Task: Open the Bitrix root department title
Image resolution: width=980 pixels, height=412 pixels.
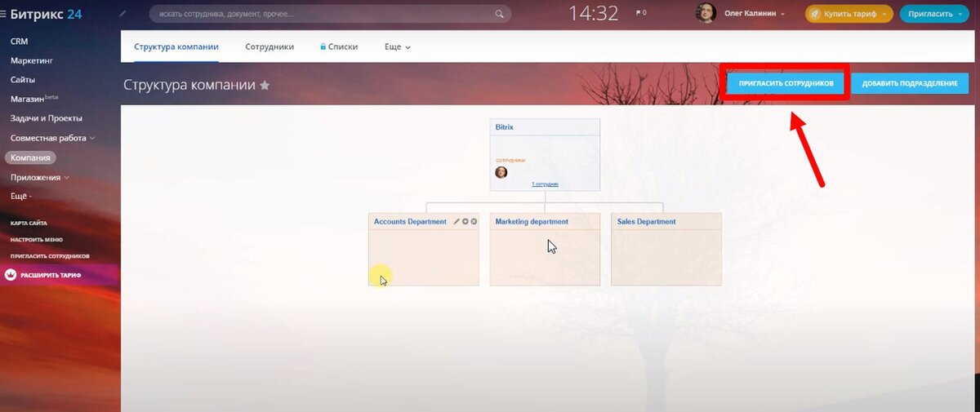Action: coord(505,127)
